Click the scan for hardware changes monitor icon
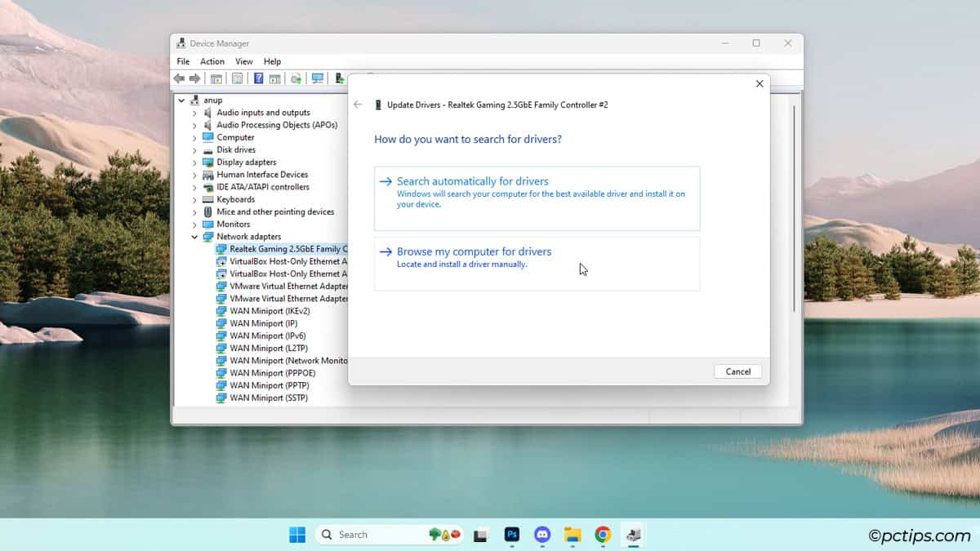 tap(318, 78)
